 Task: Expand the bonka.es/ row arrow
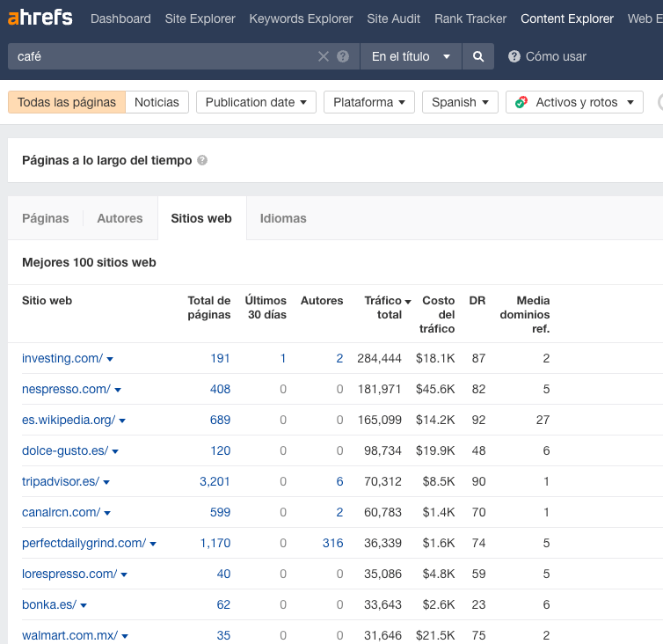pyautogui.click(x=84, y=606)
